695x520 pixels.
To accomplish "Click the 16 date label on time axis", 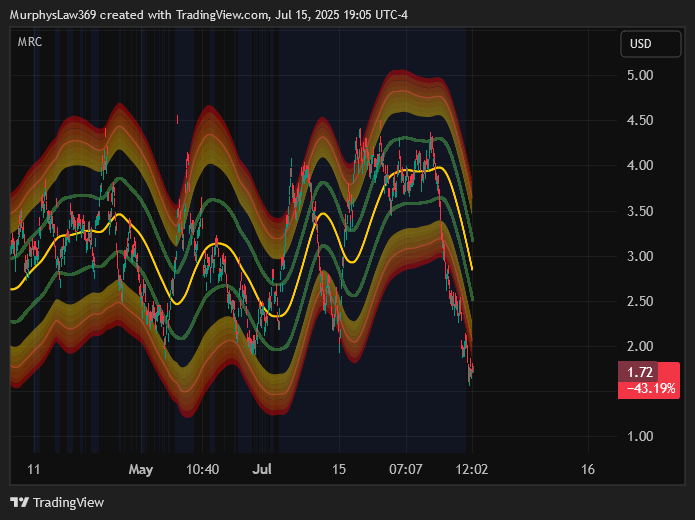I will coord(588,469).
